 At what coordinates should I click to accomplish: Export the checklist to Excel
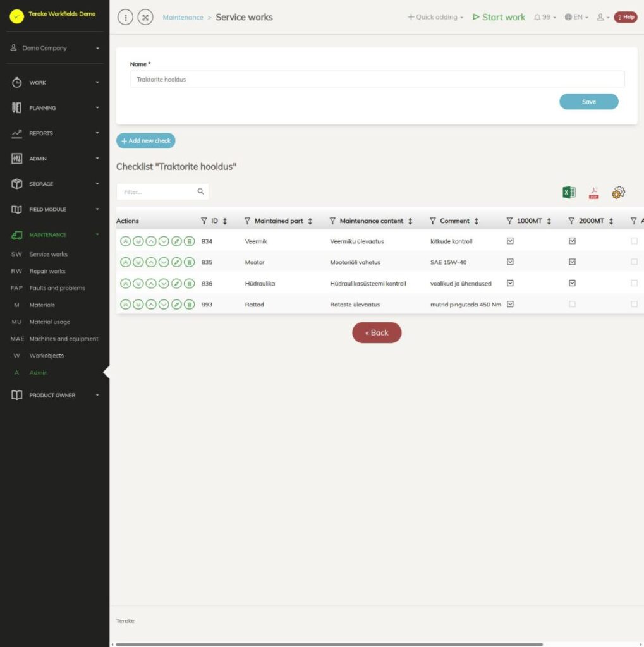569,192
